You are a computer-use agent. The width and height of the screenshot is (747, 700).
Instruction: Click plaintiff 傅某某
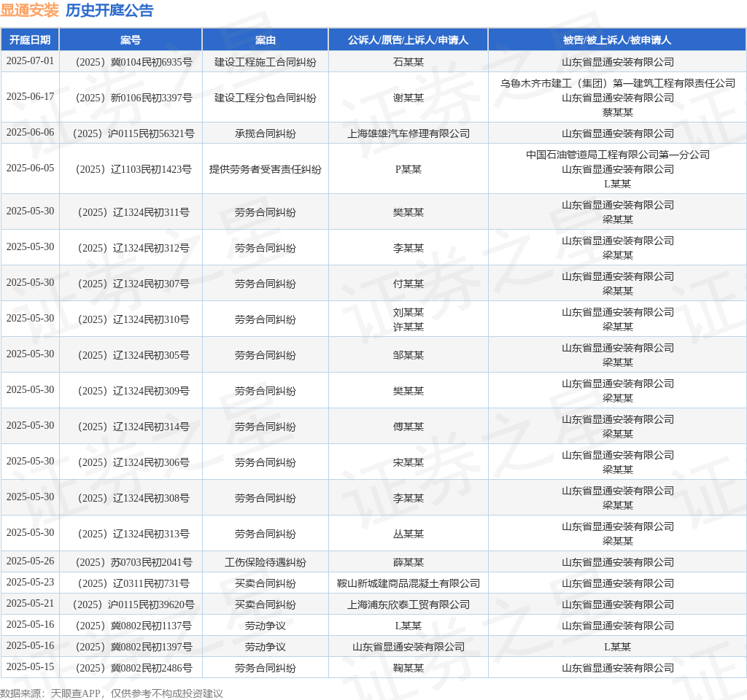point(409,426)
